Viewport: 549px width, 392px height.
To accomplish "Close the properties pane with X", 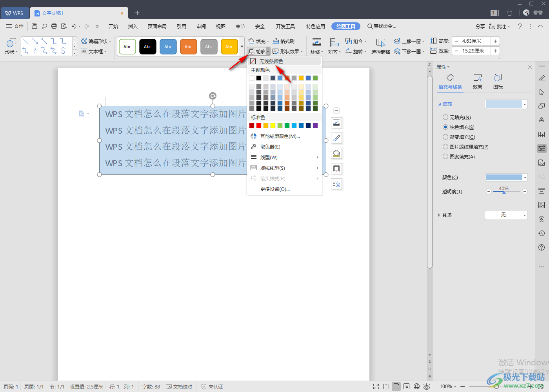I will tap(530, 67).
